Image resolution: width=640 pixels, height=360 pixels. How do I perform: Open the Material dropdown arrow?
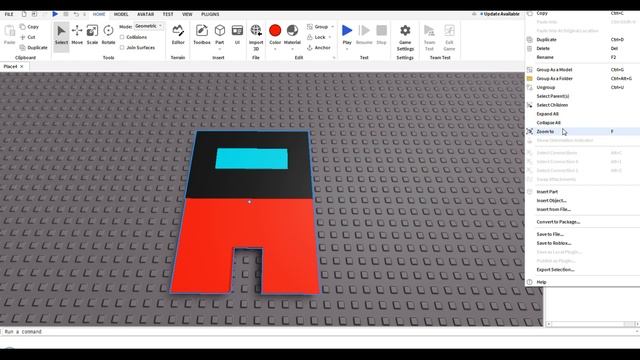point(292,49)
